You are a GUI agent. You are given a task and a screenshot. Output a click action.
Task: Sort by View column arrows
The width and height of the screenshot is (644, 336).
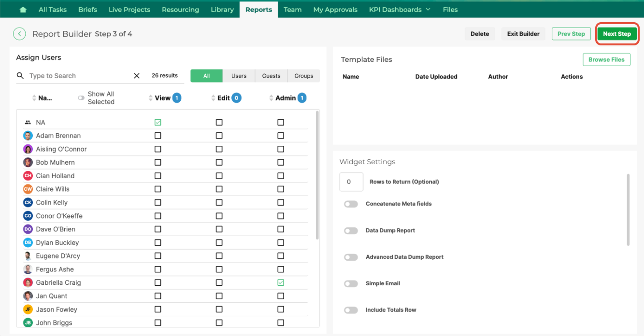click(x=151, y=98)
